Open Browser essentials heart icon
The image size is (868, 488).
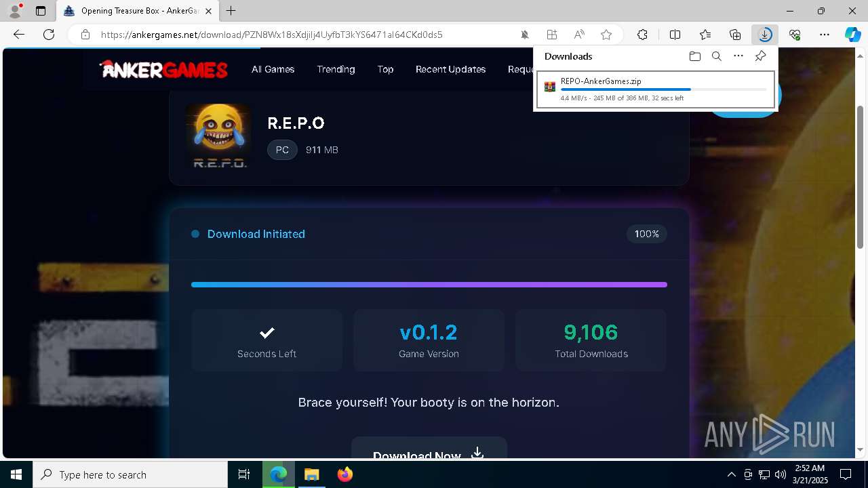[x=795, y=35]
